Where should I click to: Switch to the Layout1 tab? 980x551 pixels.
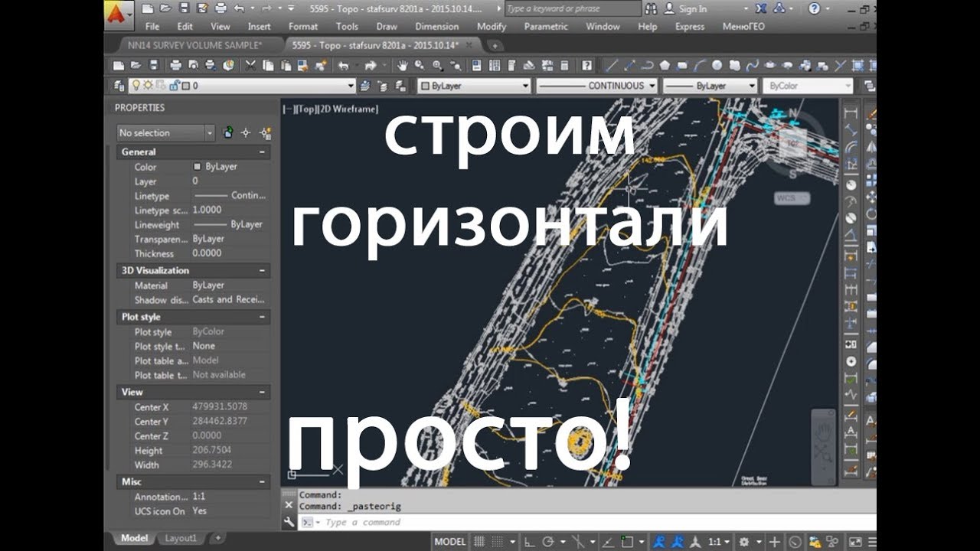click(x=181, y=538)
